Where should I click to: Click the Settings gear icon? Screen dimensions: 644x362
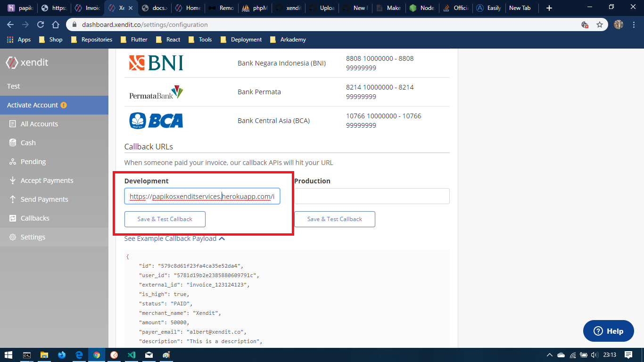[13, 237]
